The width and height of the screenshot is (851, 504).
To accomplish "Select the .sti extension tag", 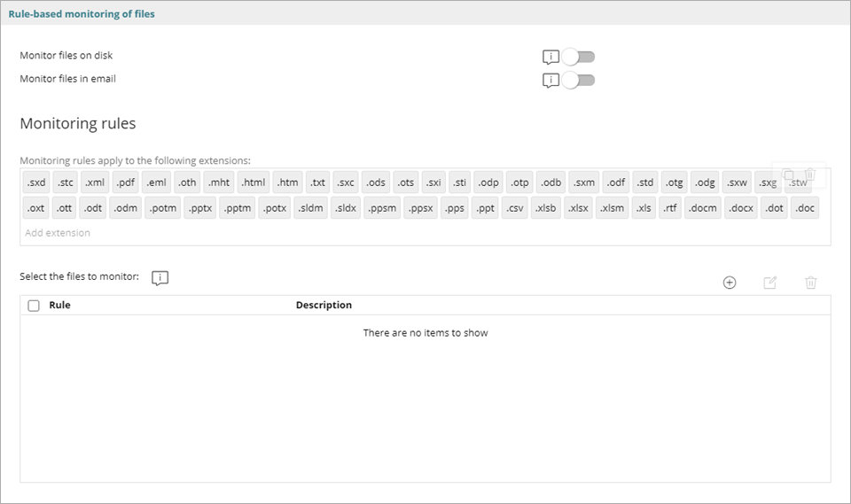I will click(x=460, y=182).
